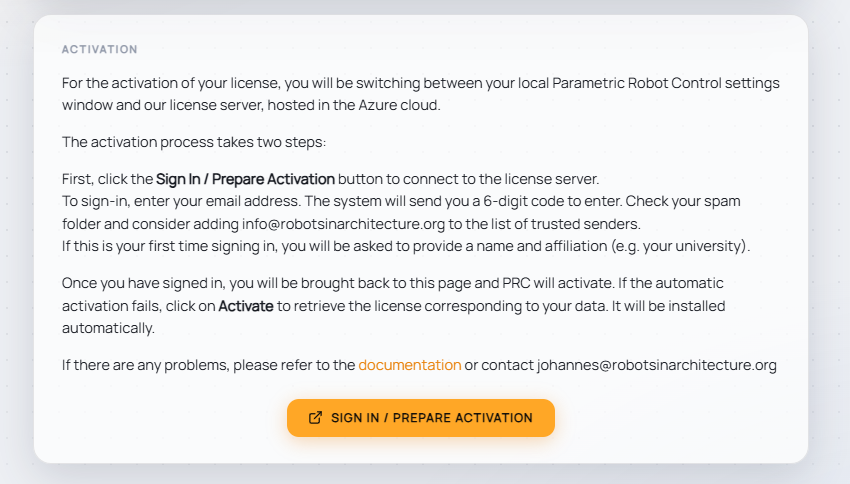The height and width of the screenshot is (484, 850).
Task: Click the 'PRC will activate' text
Action: click(558, 283)
